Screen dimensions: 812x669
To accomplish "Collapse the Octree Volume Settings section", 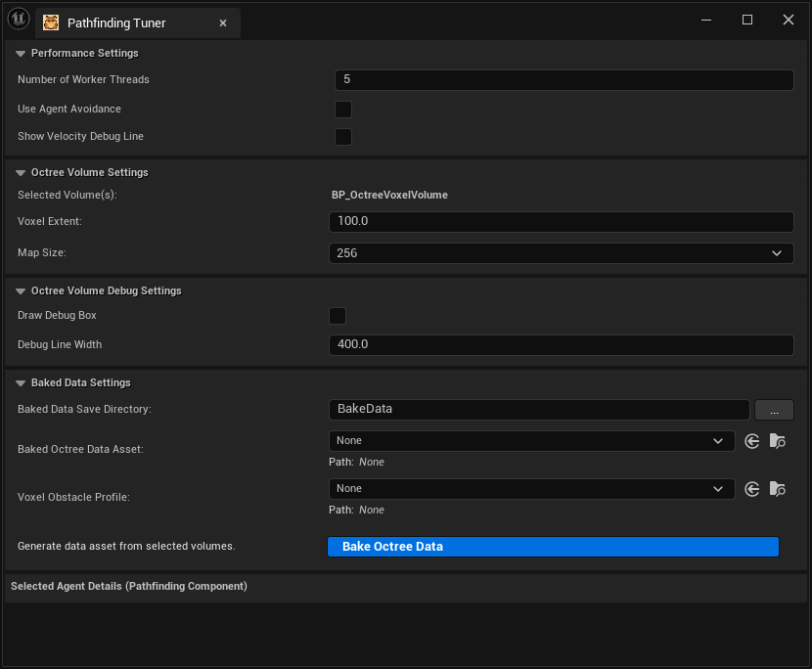I will point(21,172).
